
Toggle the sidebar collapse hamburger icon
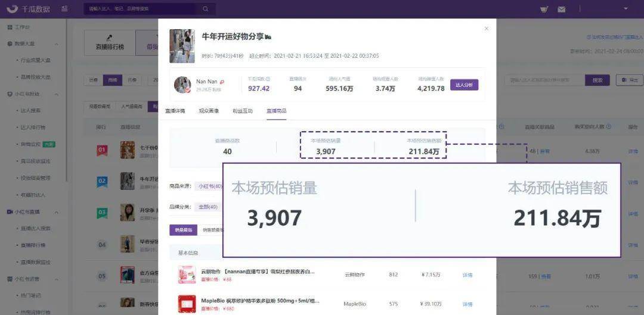[x=64, y=8]
